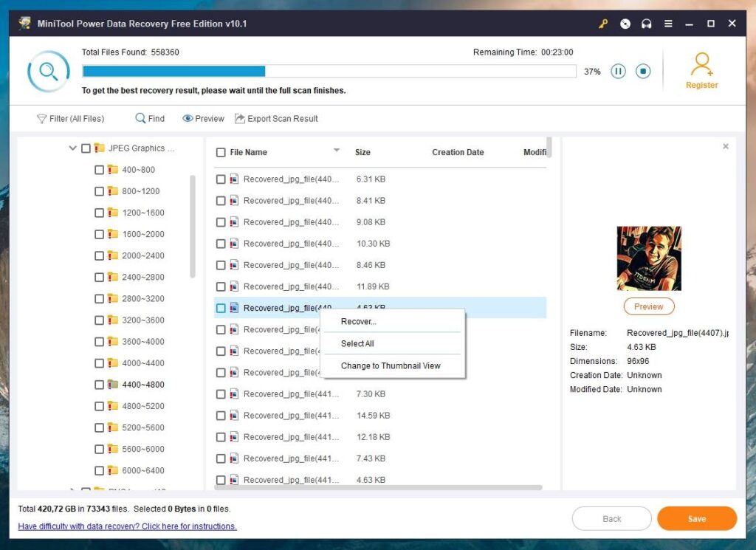This screenshot has height=550, width=756.
Task: Select the last file row sized 4.63 KB
Action: click(x=380, y=480)
